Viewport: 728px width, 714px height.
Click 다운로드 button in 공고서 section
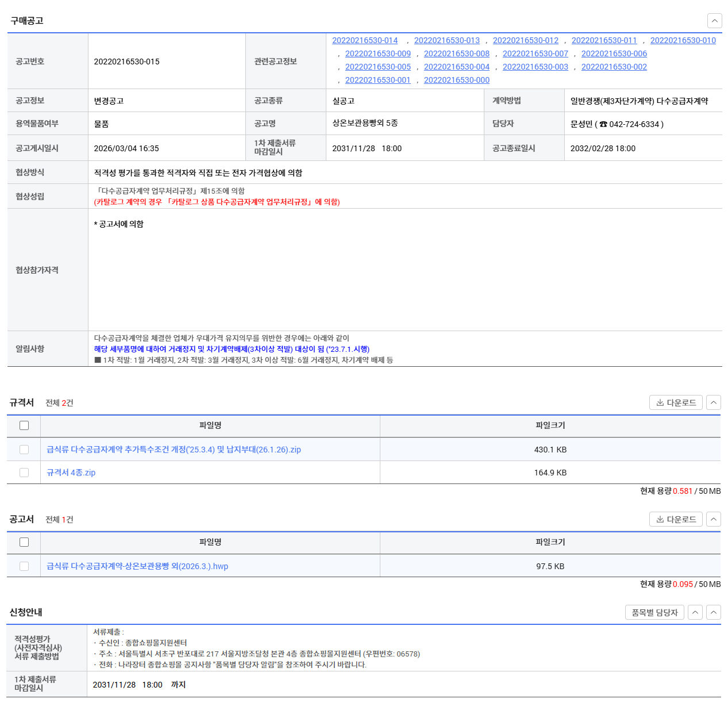(x=676, y=519)
